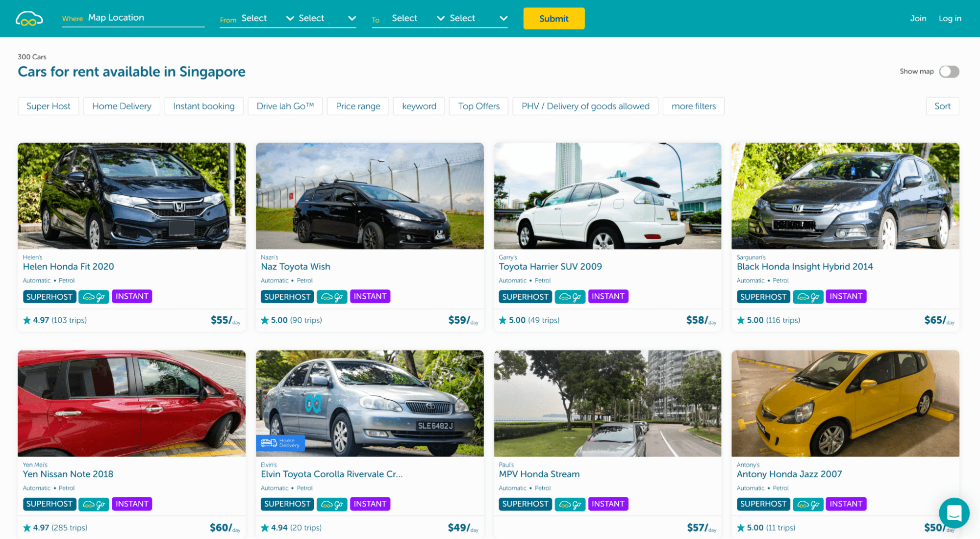Enable the Instant booking filter

click(203, 106)
